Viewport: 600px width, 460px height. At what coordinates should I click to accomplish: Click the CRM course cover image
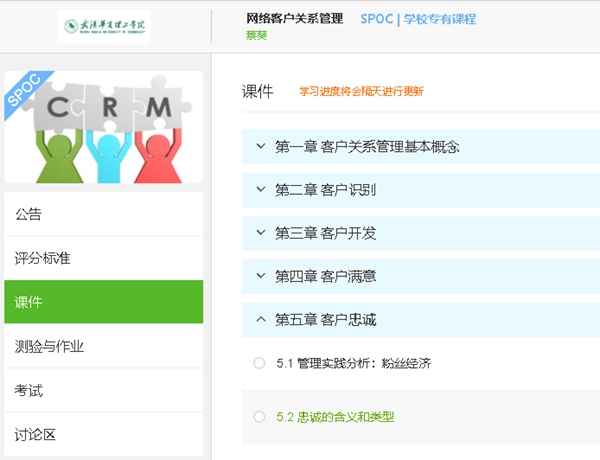104,127
